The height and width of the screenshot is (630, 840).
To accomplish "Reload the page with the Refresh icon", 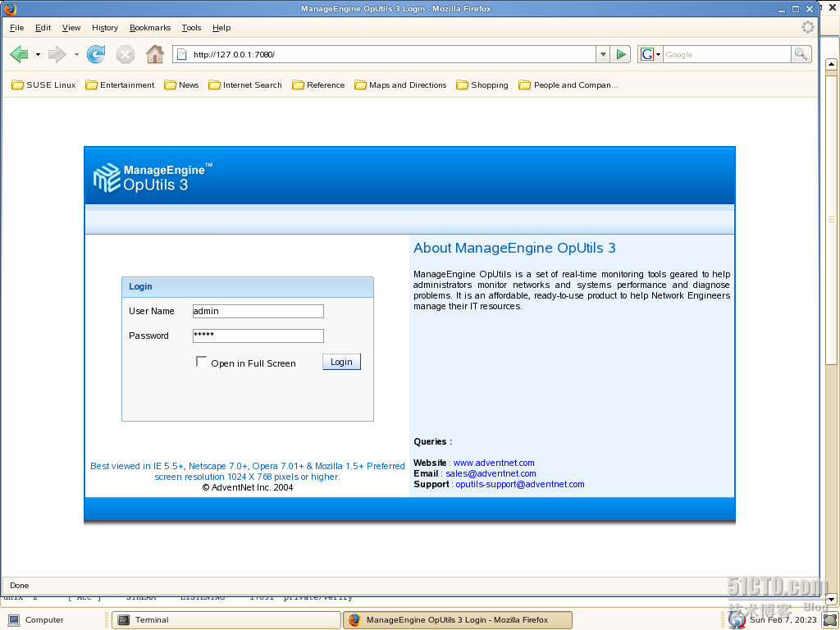I will pos(96,54).
